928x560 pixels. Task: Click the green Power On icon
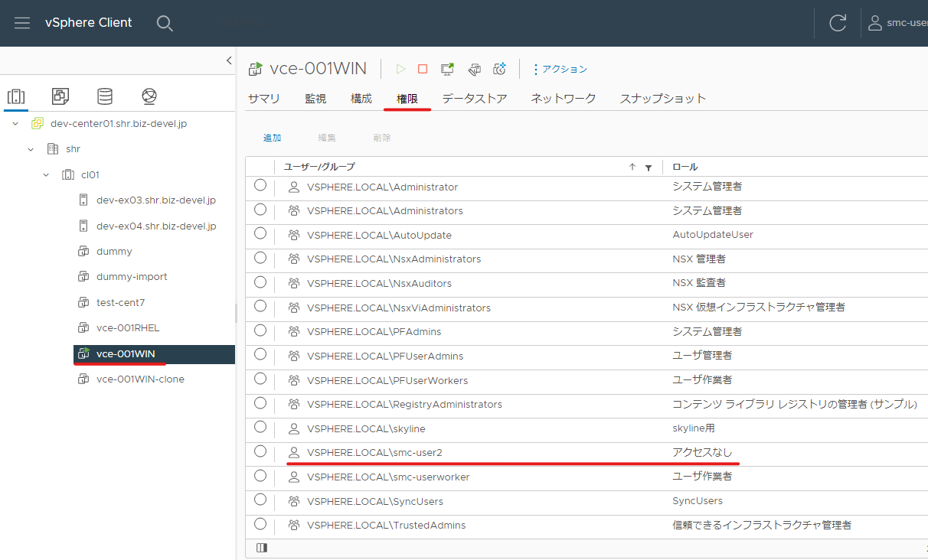[400, 69]
